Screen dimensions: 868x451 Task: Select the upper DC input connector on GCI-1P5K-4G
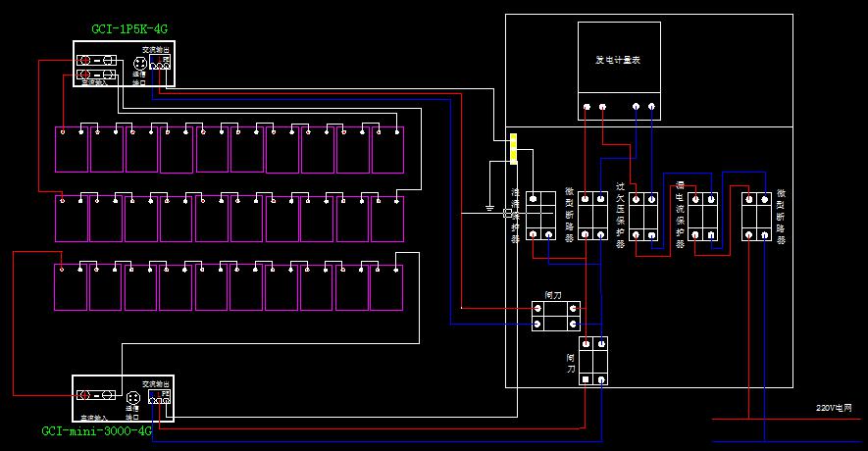tap(98, 61)
